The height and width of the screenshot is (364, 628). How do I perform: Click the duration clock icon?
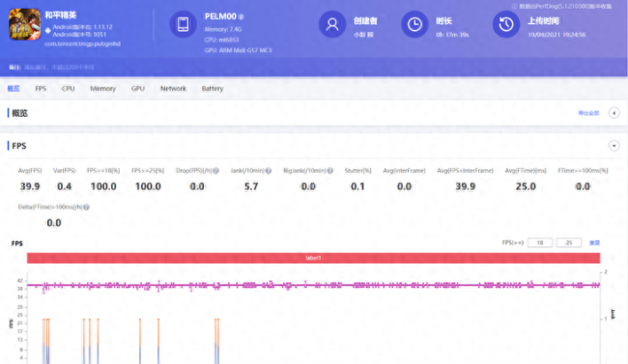click(x=414, y=24)
